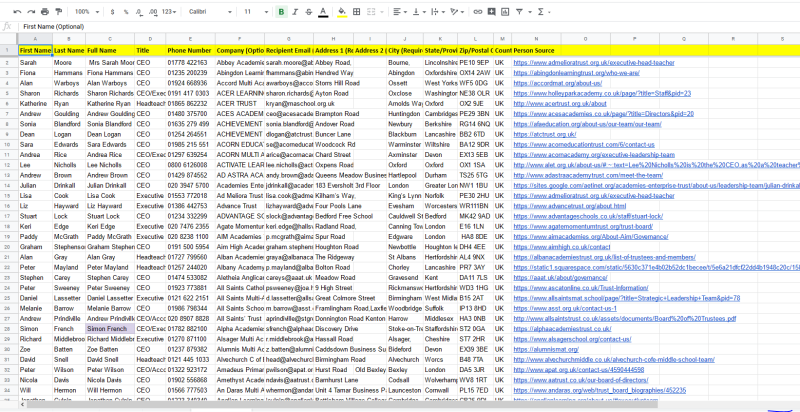Screen dimensions: 800x412
Task: Redo the last undone action
Action: [x=31, y=12]
